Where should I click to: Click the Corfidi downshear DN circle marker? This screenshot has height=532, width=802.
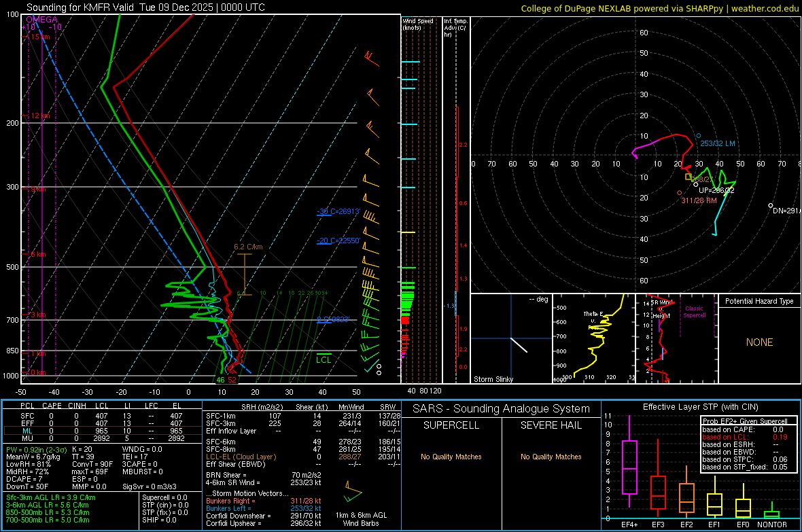pos(770,206)
